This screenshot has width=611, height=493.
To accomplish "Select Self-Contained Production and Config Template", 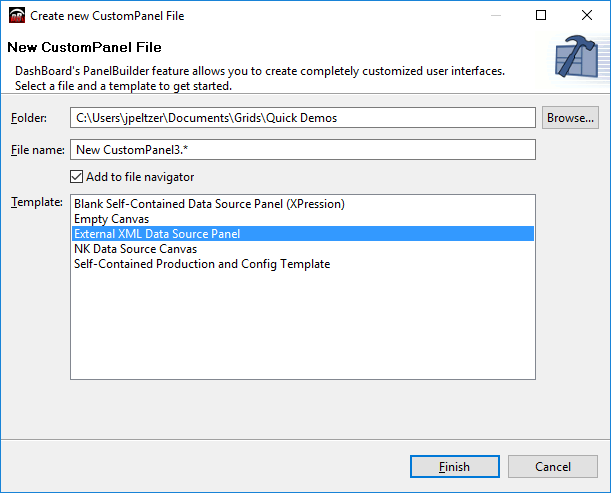I will tap(201, 264).
